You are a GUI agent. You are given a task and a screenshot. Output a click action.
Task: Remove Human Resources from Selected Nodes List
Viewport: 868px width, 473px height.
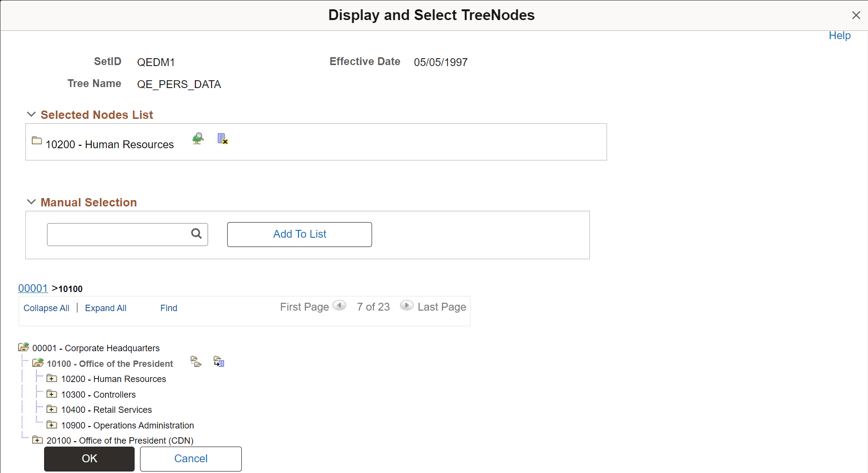[222, 138]
